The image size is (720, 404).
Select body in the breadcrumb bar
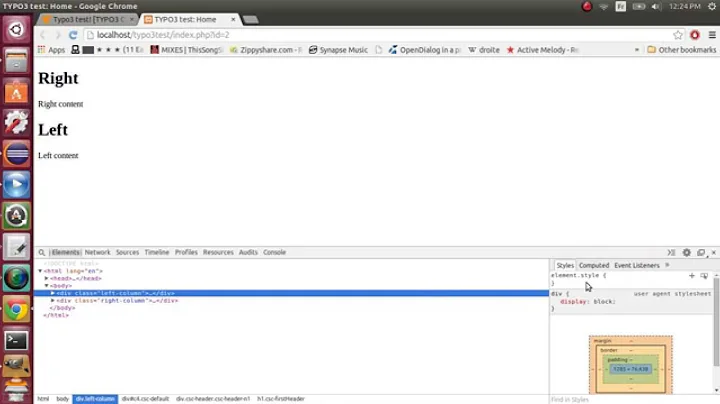tap(62, 398)
